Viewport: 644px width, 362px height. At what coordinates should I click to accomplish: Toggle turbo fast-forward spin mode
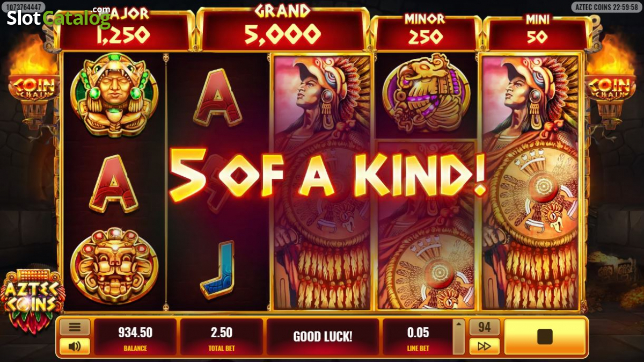click(484, 346)
